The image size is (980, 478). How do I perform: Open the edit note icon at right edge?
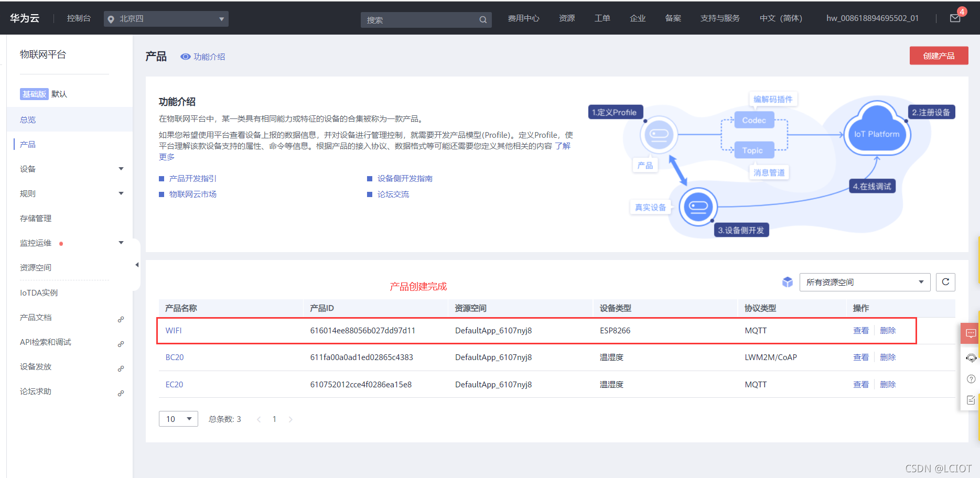pos(971,400)
